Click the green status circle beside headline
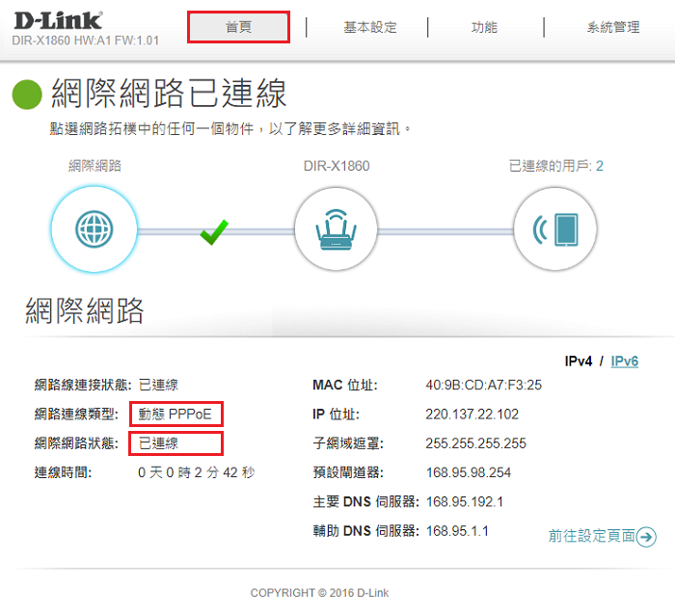This screenshot has height=616, width=675. 27,94
